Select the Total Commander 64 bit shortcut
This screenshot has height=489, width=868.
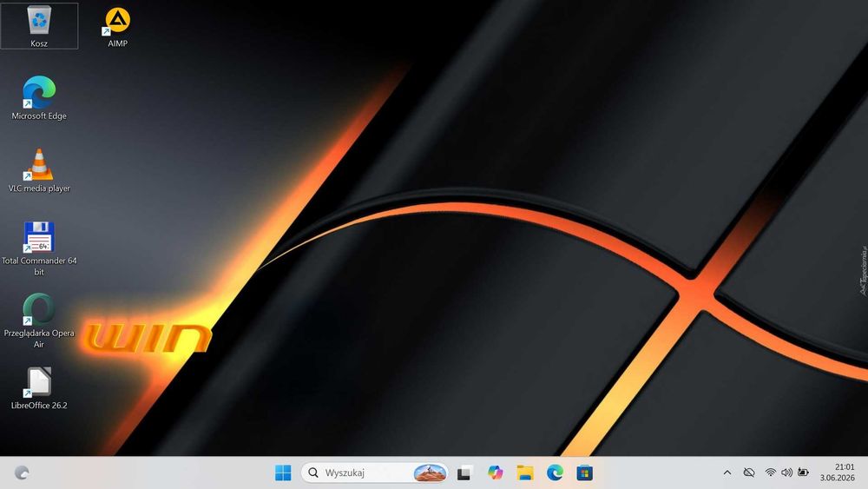click(39, 248)
